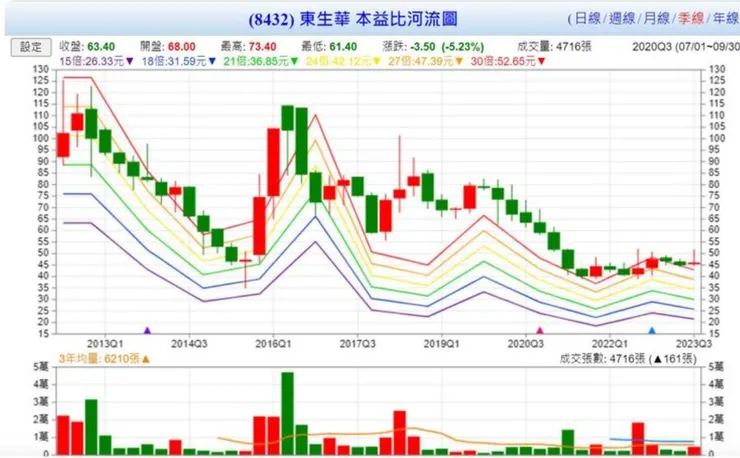740x458 pixels.
Task: Click the 2019Q1 axis label
Action: coord(441,344)
